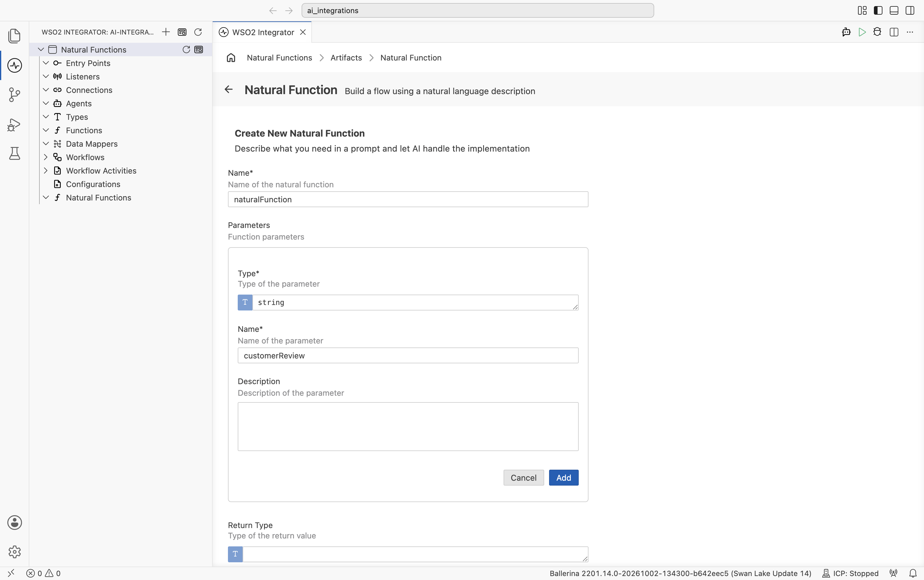
Task: Toggle the secondary side bar
Action: [x=910, y=10]
